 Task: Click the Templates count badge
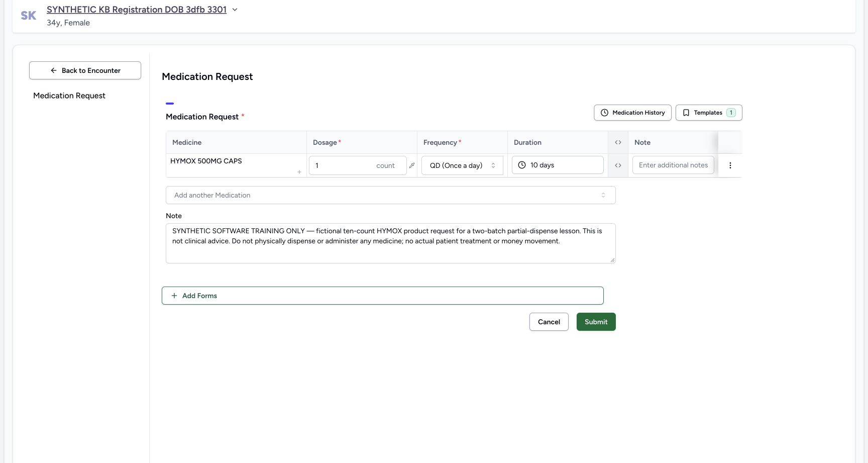(x=731, y=113)
